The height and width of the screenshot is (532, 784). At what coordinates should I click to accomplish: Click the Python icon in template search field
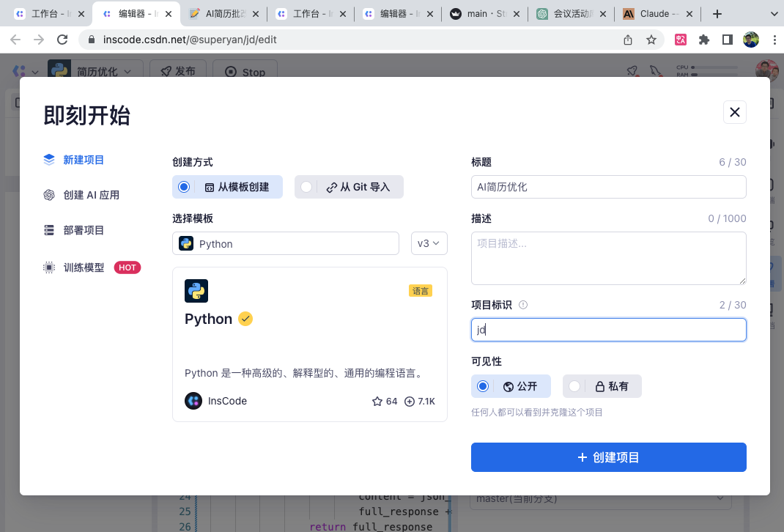tap(186, 243)
